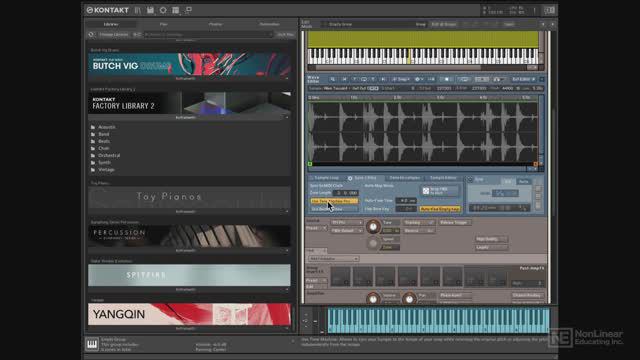
Task: Switch to the Files tab
Action: pos(163,24)
